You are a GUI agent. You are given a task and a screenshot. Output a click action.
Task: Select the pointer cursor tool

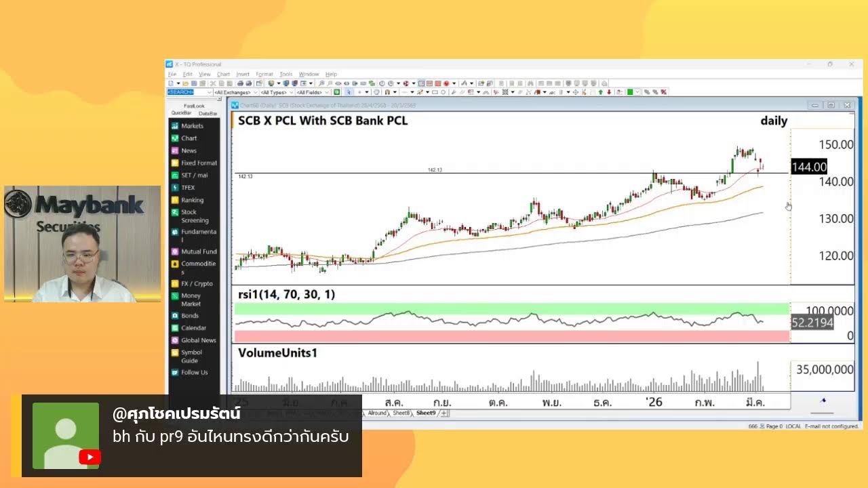pos(349,92)
